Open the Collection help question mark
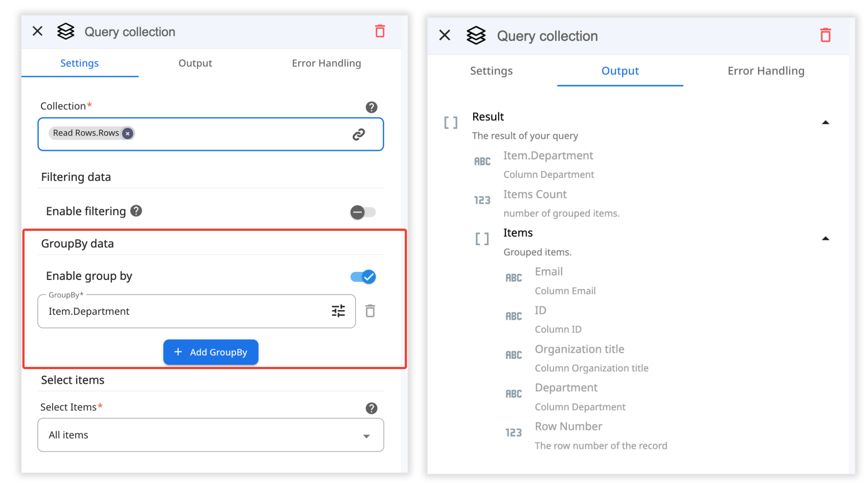This screenshot has height=488, width=868. [x=371, y=107]
